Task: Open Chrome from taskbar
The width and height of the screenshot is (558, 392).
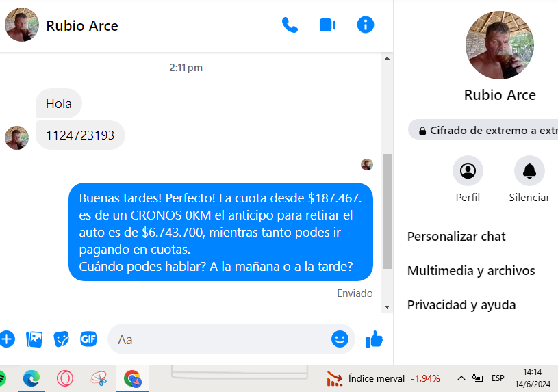Action: (x=132, y=378)
